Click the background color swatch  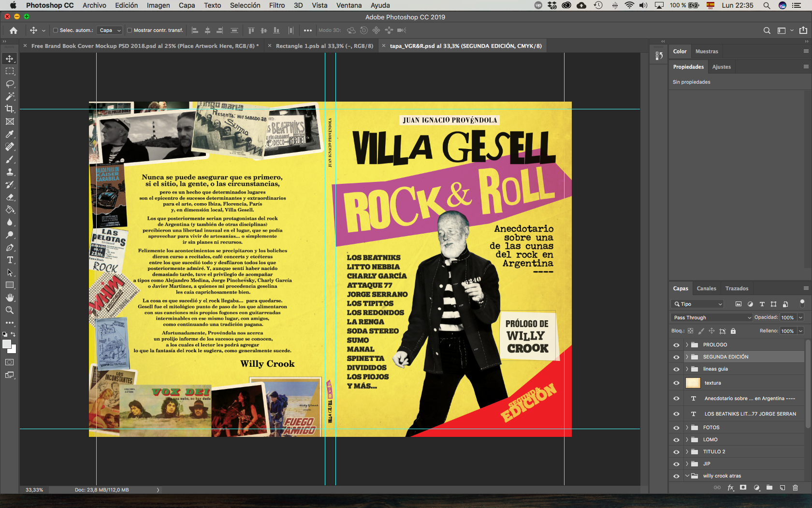click(13, 350)
